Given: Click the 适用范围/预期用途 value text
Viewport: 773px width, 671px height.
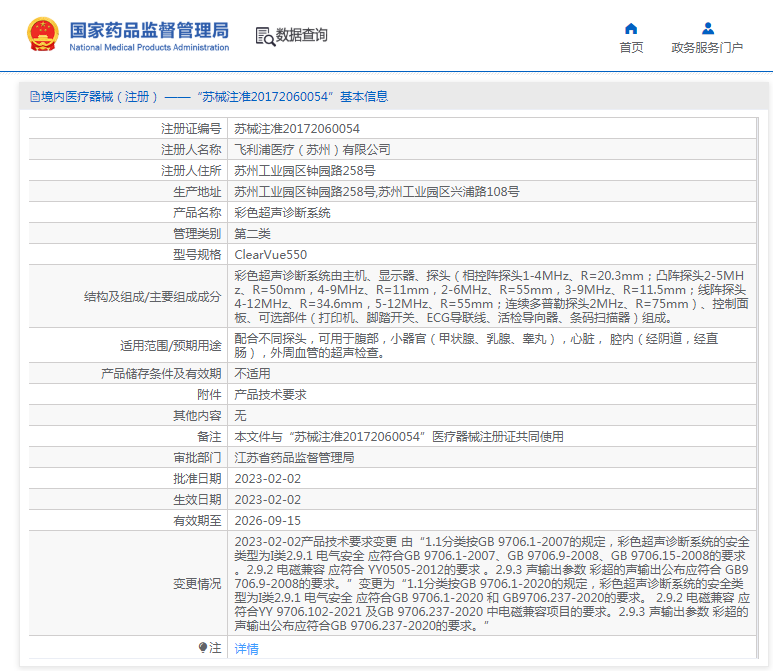Looking at the screenshot, I should coord(477,345).
